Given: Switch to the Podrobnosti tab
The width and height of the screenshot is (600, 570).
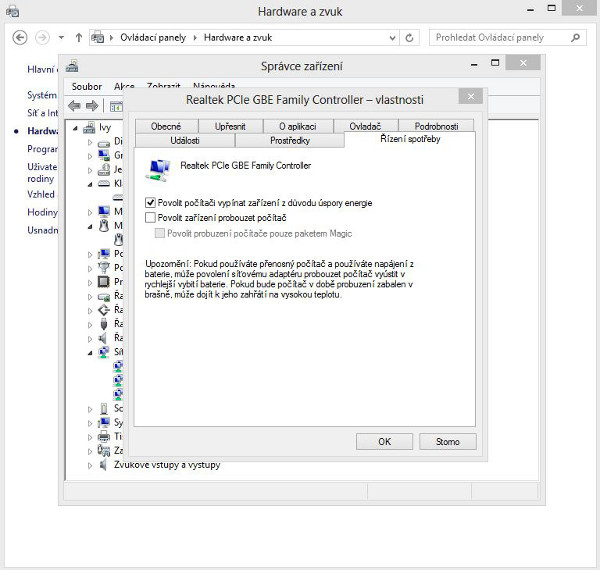Looking at the screenshot, I should click(436, 126).
